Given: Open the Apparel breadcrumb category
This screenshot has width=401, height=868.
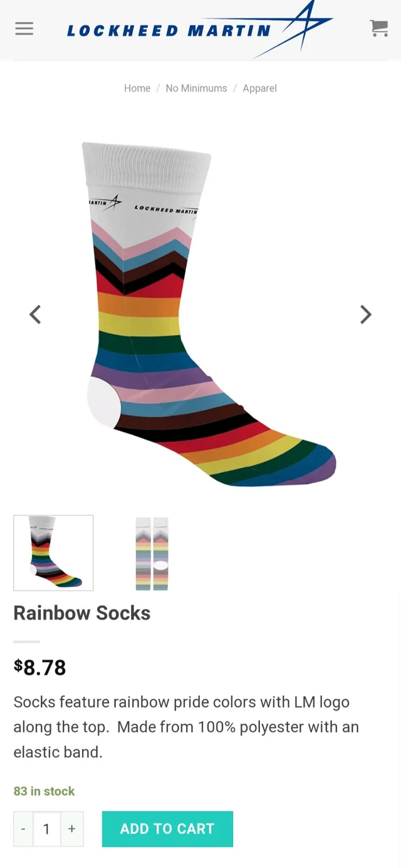Looking at the screenshot, I should 259,88.
